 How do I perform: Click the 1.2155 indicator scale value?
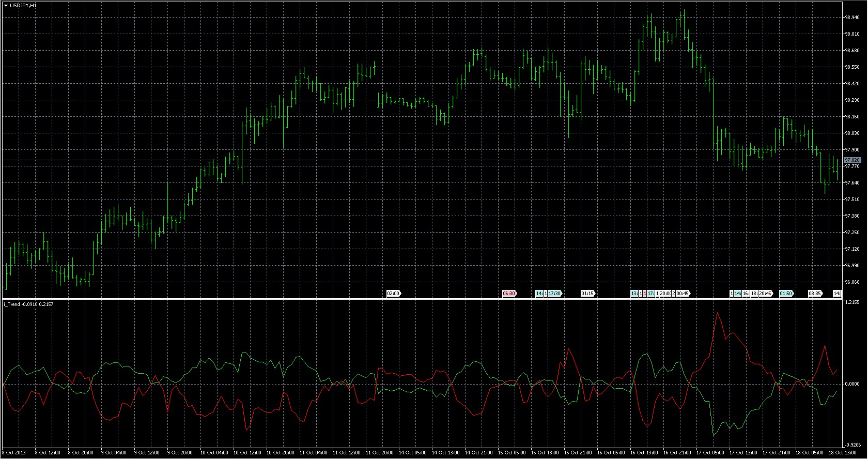[x=852, y=302]
